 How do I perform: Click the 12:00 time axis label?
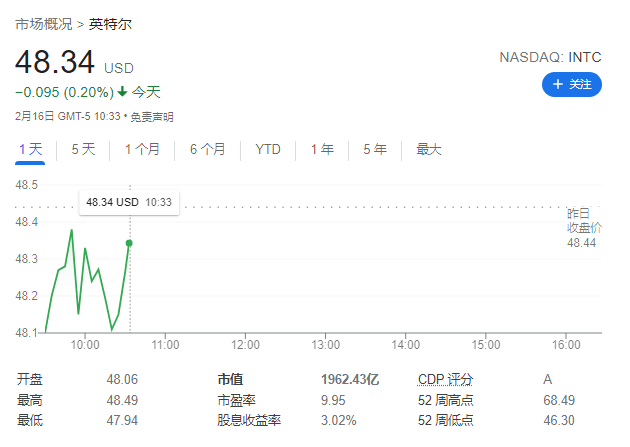coord(245,345)
